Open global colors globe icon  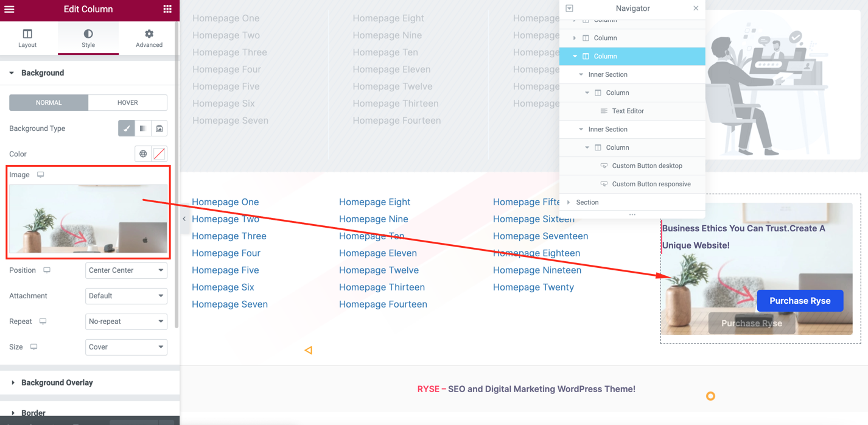[x=143, y=154]
